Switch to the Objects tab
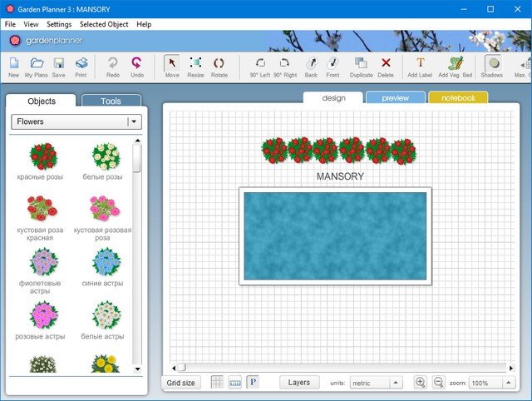This screenshot has height=401, width=532. point(41,101)
